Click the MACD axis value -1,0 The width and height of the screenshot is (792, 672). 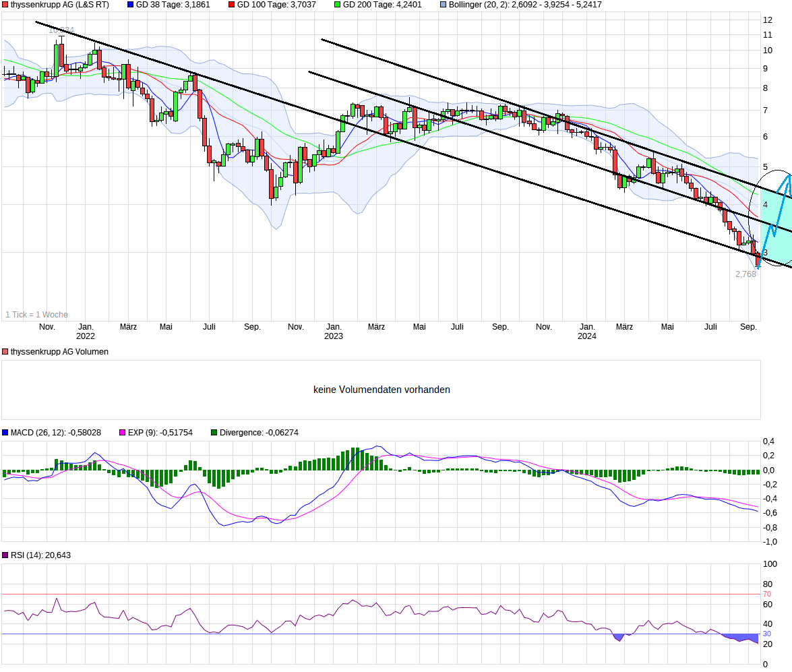[770, 542]
